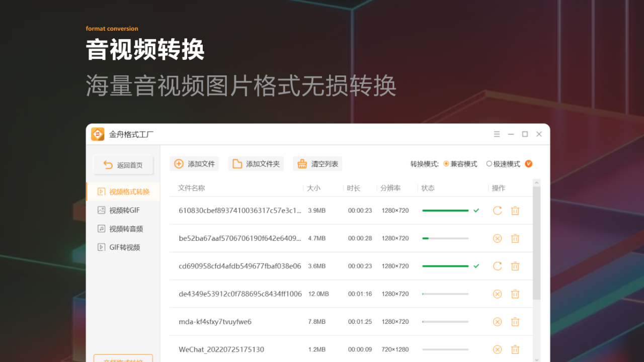Delete WeChat_20220725175130 from the list
Viewport: 644px width, 362px height.
pyautogui.click(x=515, y=349)
